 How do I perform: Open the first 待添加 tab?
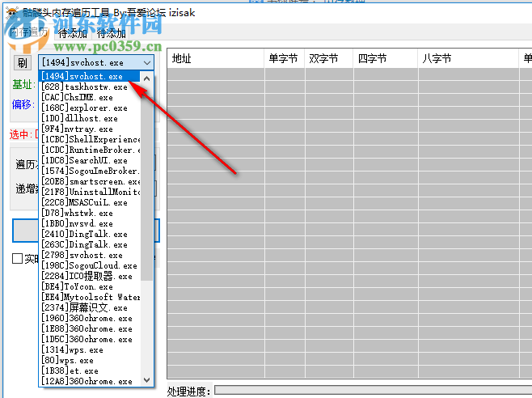(72, 33)
